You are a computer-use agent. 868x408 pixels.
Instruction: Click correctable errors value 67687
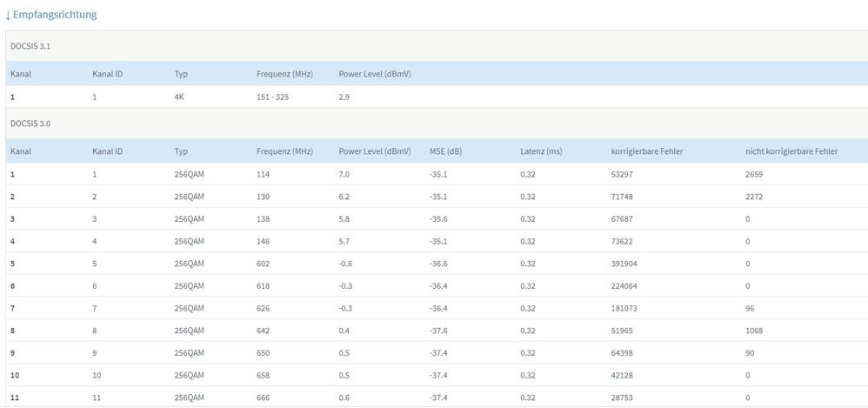(x=622, y=219)
